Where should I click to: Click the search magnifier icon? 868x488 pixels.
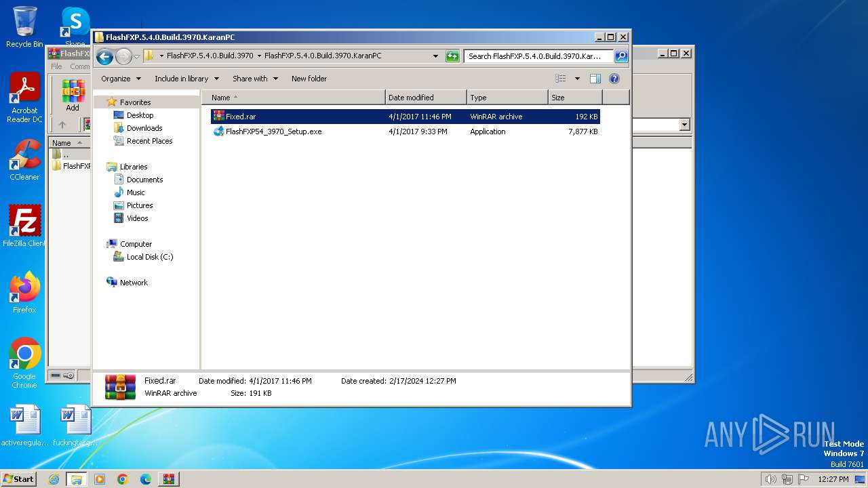(621, 56)
